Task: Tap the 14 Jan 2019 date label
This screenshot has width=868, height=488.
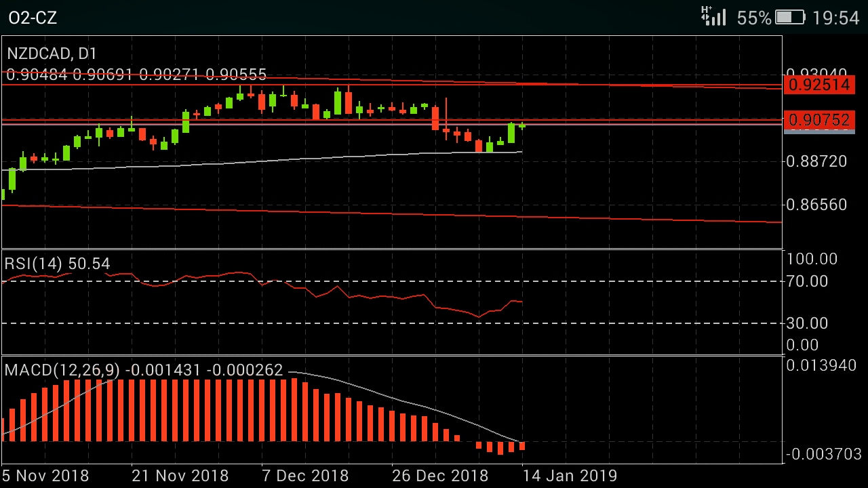Action: [x=570, y=476]
